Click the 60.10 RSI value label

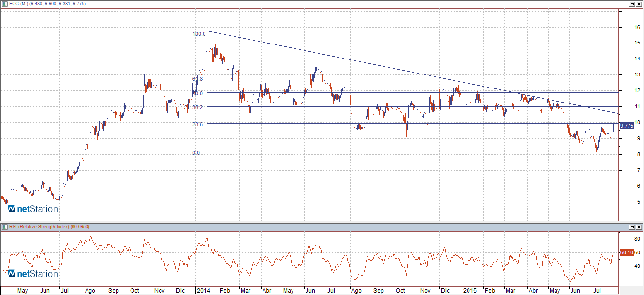[x=626, y=252]
